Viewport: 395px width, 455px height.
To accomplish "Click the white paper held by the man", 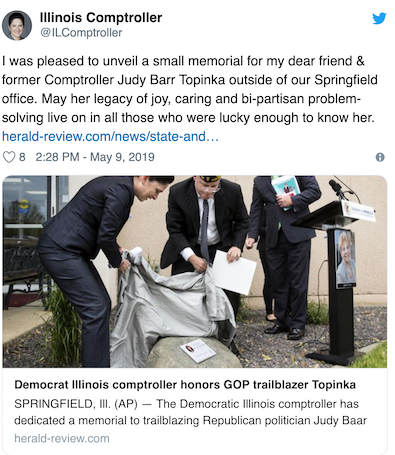I will coord(234,272).
